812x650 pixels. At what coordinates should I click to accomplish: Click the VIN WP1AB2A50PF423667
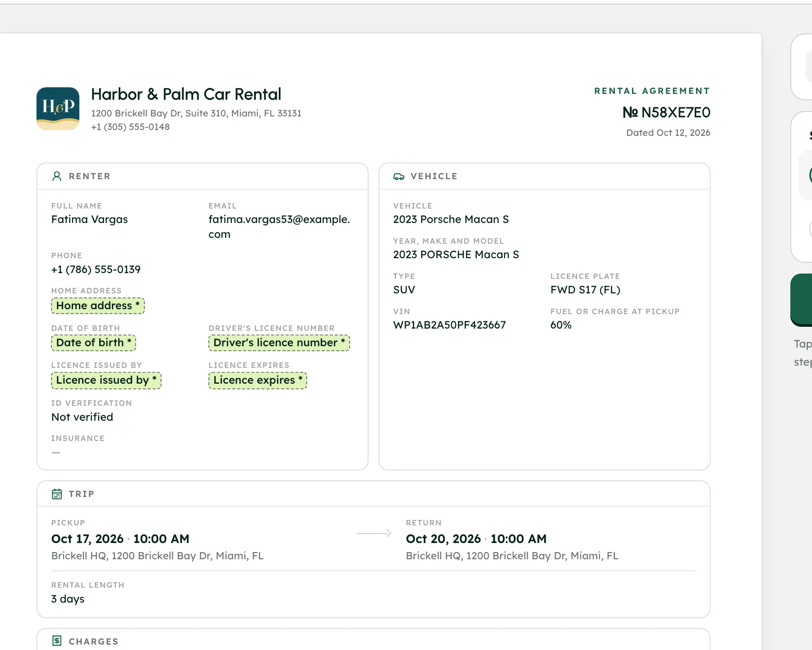tap(449, 325)
